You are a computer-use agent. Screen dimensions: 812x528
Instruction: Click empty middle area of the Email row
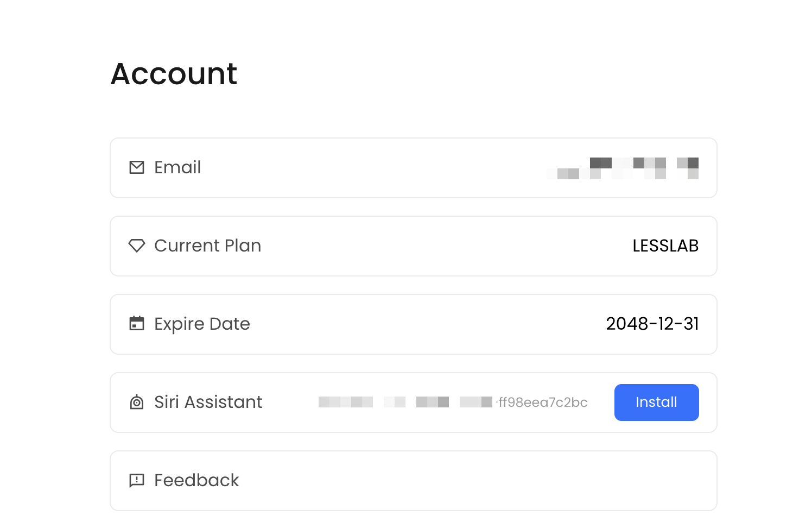pyautogui.click(x=369, y=167)
